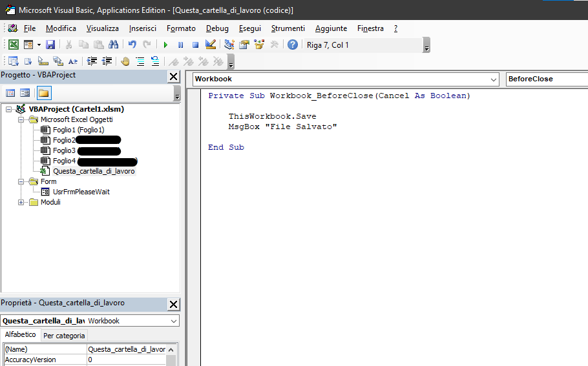Click the Cut scissors icon
Screen dimensions: 588x366
click(x=68, y=45)
